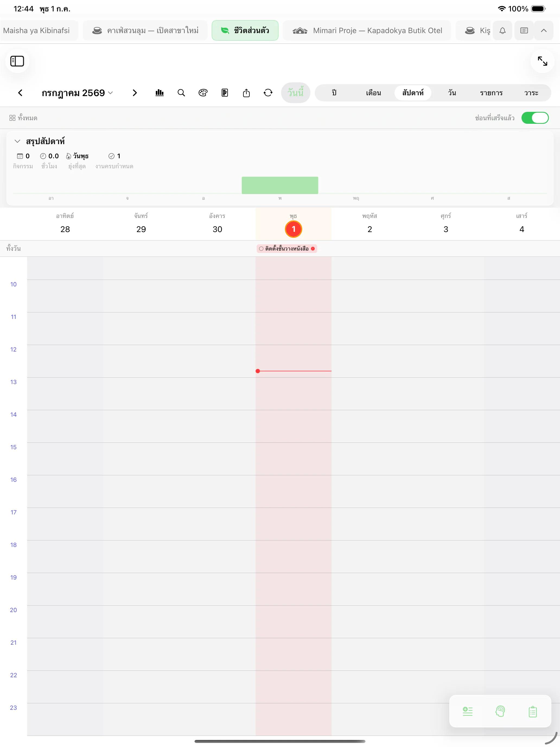Click the sync refresh icon
This screenshot has width=560, height=747.
pyautogui.click(x=268, y=93)
